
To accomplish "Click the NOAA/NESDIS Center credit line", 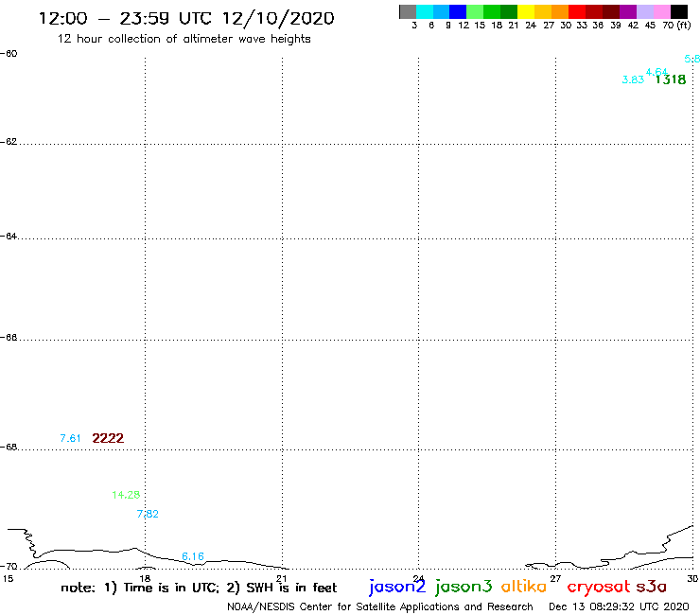I will coord(380,606).
